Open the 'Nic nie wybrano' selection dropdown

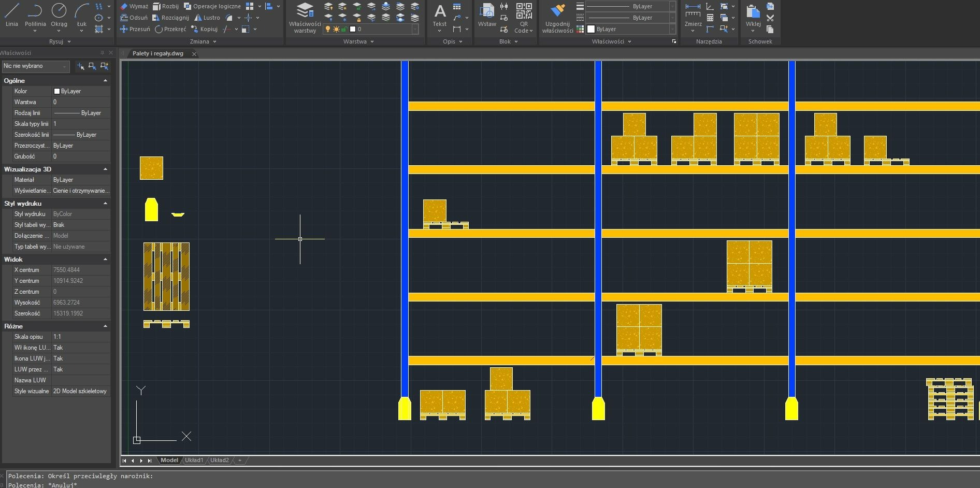coord(35,66)
